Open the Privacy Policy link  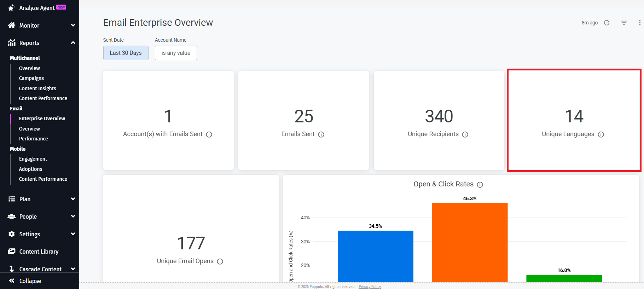click(370, 287)
